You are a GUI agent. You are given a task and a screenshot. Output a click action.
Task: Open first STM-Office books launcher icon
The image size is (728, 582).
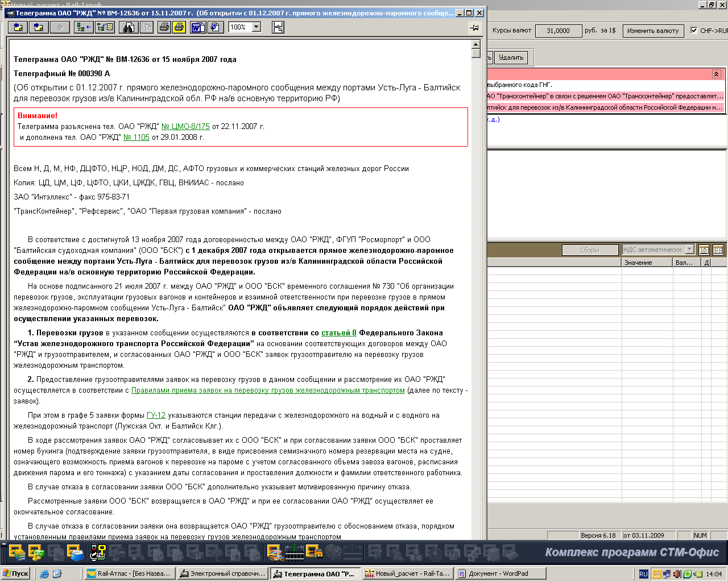coord(17,551)
